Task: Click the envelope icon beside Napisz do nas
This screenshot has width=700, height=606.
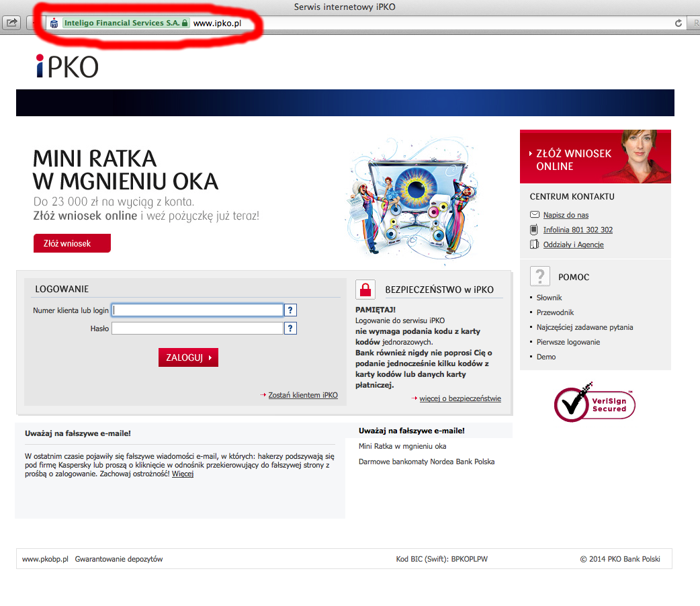Action: point(534,214)
